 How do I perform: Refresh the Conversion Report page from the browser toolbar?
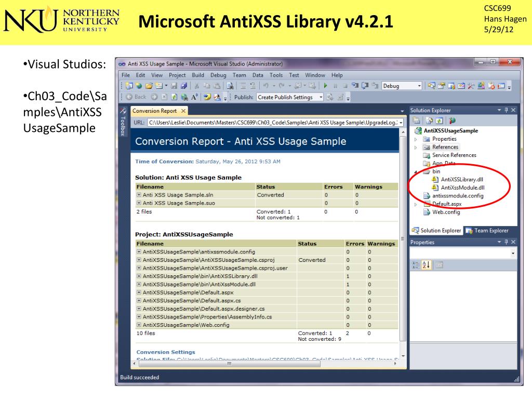click(174, 97)
